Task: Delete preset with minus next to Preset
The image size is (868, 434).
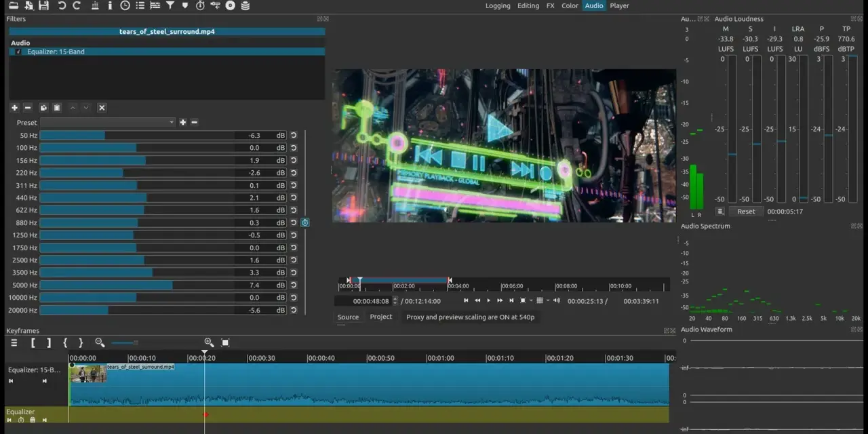Action: pyautogui.click(x=194, y=122)
